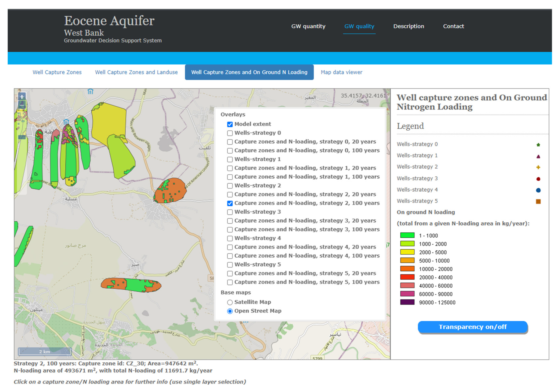This screenshot has width=558, height=392.
Task: Zoom in on the map
Action: tap(22, 97)
